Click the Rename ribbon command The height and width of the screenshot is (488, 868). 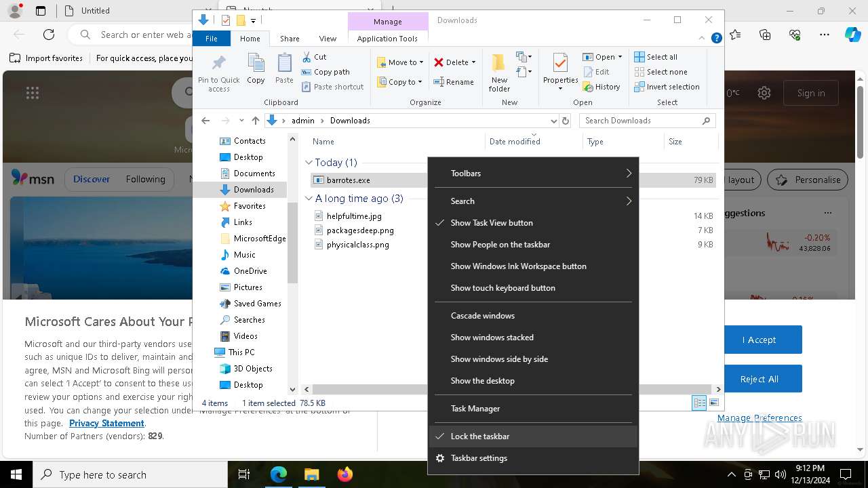point(454,82)
